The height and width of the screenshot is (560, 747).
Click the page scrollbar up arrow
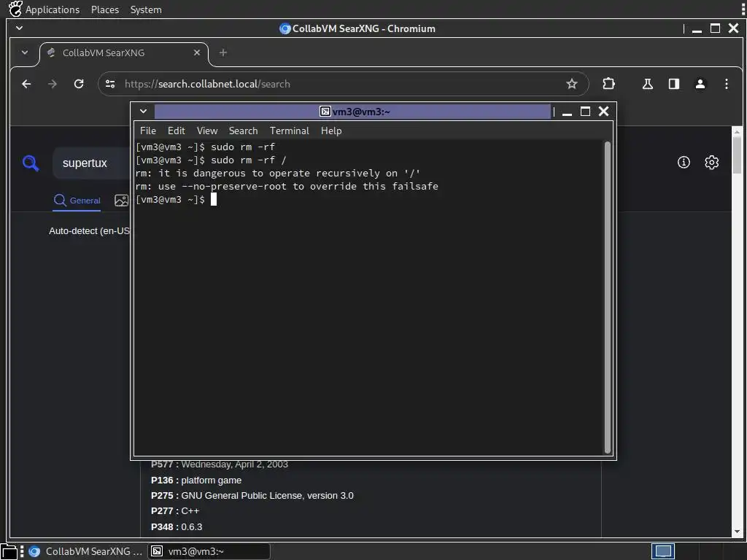point(737,131)
